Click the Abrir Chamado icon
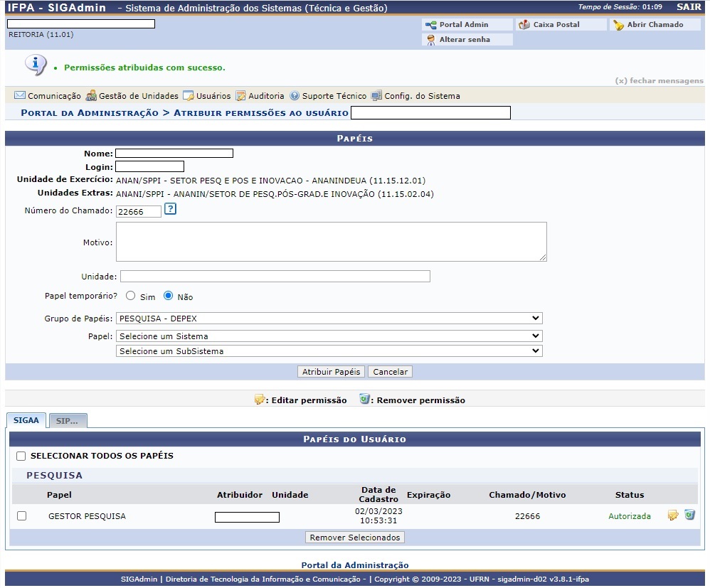Image resolution: width=710 pixels, height=588 pixels. 618,25
